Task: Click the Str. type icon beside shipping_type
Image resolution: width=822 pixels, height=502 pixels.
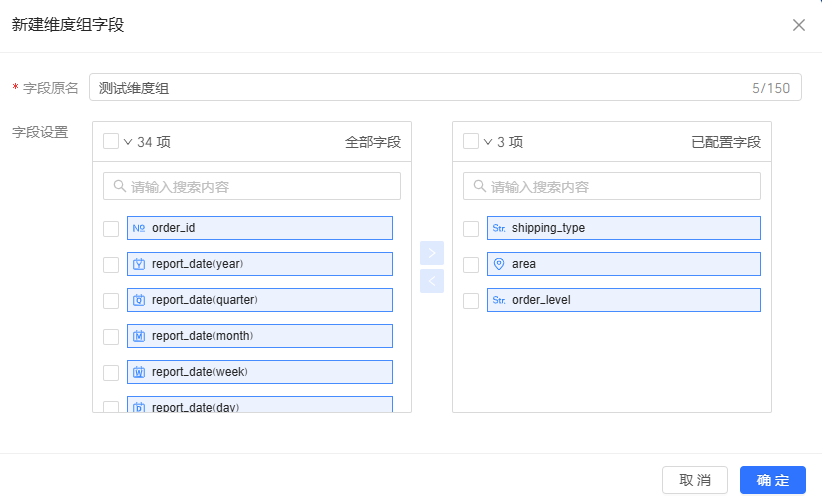Action: click(499, 228)
